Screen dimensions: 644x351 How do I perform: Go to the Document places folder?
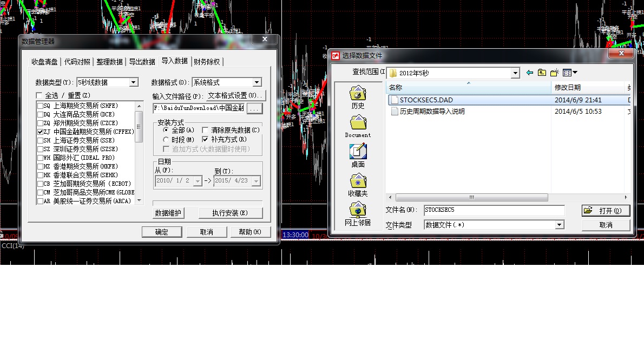point(358,127)
